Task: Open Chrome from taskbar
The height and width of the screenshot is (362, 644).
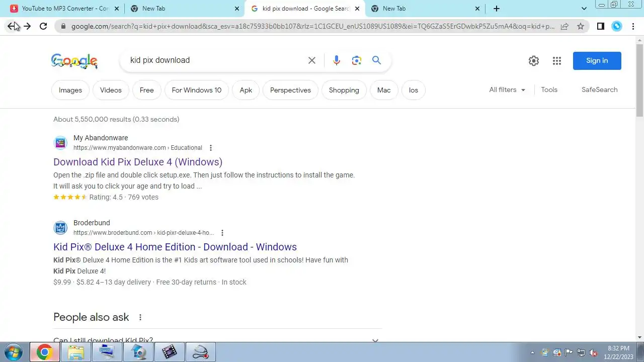Action: [x=44, y=352]
